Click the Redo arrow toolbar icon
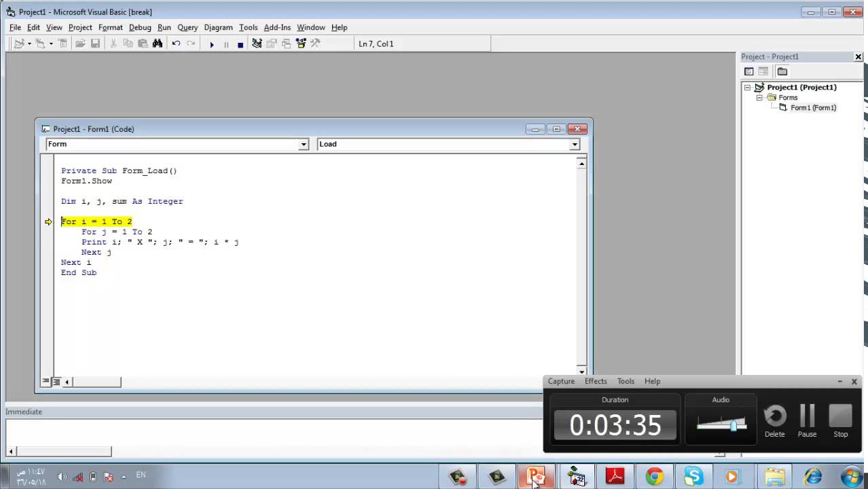This screenshot has height=489, width=868. (191, 43)
